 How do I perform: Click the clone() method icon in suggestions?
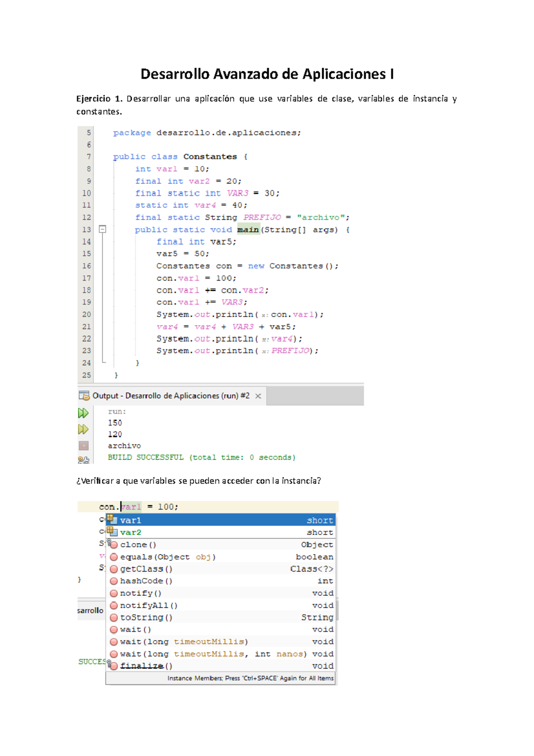point(113,544)
